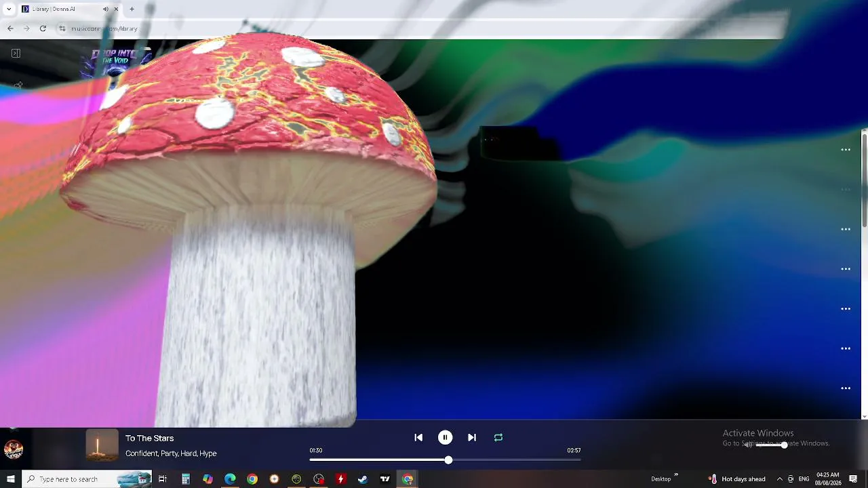
Task: Open Copilot from the taskbar
Action: point(208,479)
